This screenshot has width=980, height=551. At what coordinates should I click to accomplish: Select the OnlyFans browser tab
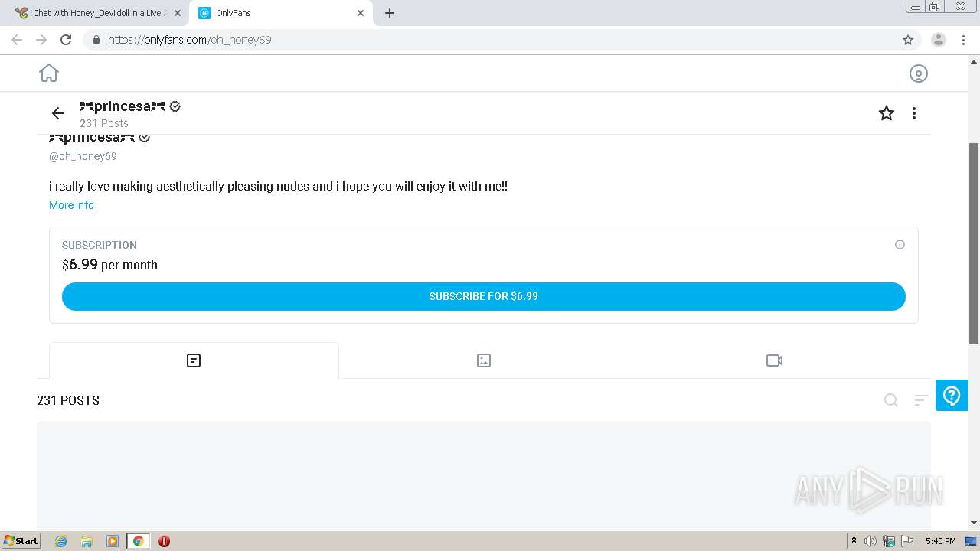281,13
